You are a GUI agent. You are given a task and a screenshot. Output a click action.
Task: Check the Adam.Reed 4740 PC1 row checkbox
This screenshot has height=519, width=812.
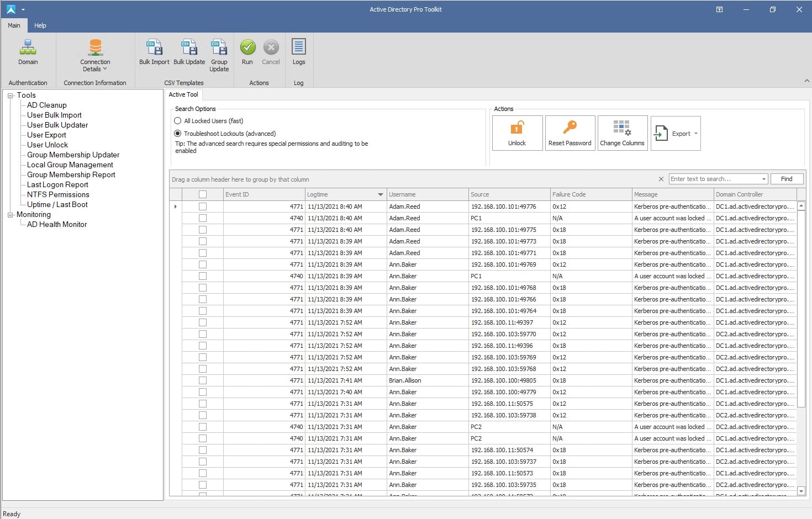[x=203, y=218]
